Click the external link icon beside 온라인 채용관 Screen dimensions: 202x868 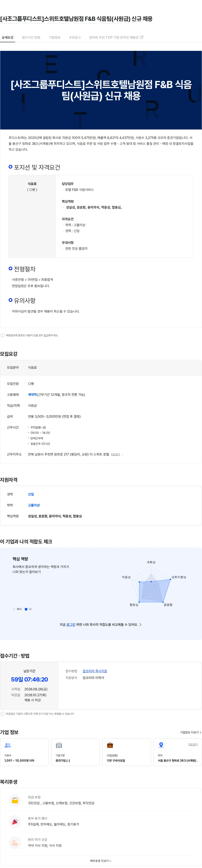coord(142,37)
